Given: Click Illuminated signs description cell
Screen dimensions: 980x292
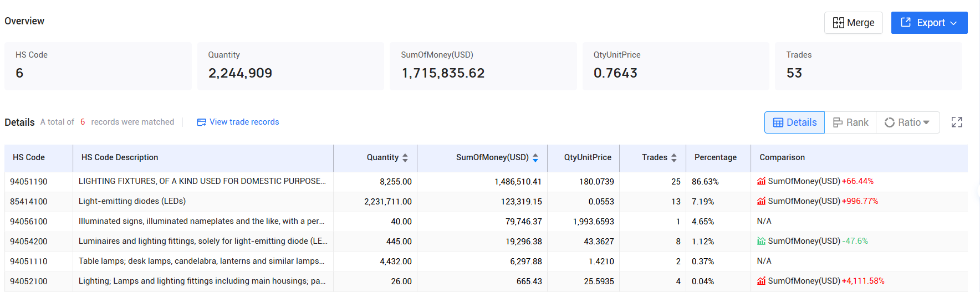Looking at the screenshot, I should (202, 221).
